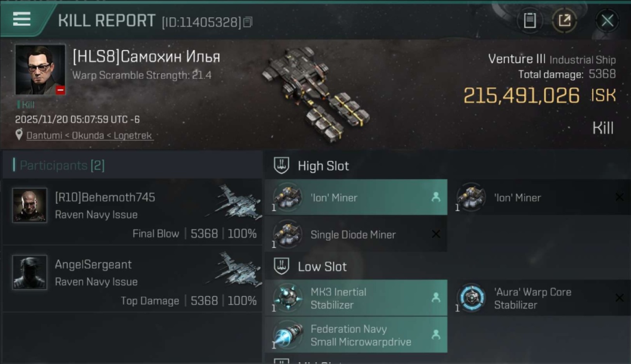Click the victim pilot portrait
The height and width of the screenshot is (364, 631).
pos(40,70)
